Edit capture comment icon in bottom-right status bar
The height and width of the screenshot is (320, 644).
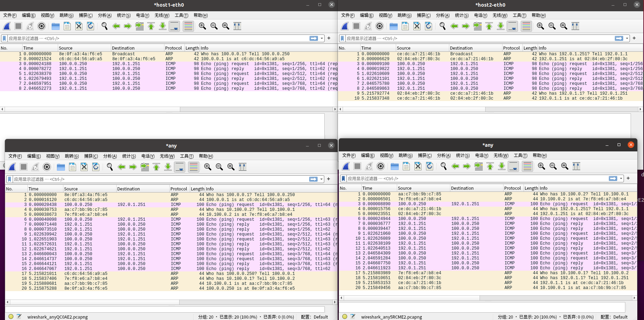click(x=353, y=316)
